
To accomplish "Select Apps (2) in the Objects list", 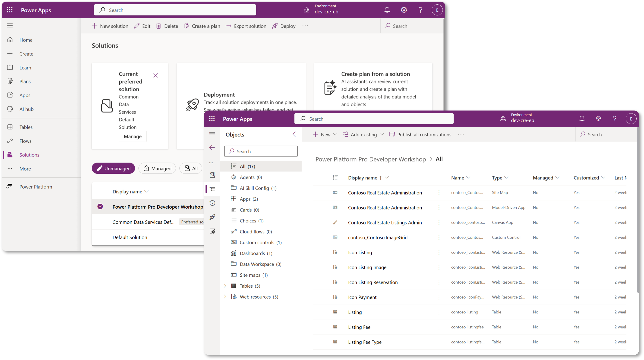I will 248,199.
